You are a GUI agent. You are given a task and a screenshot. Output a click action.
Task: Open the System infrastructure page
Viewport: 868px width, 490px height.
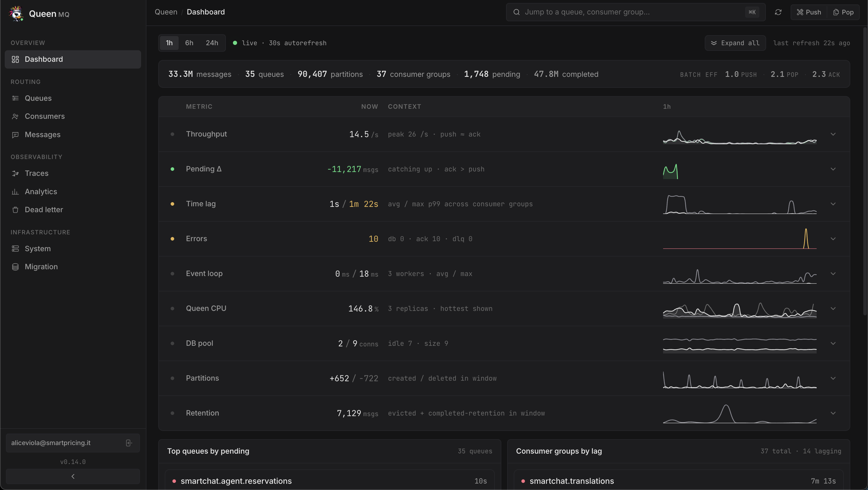(x=37, y=249)
